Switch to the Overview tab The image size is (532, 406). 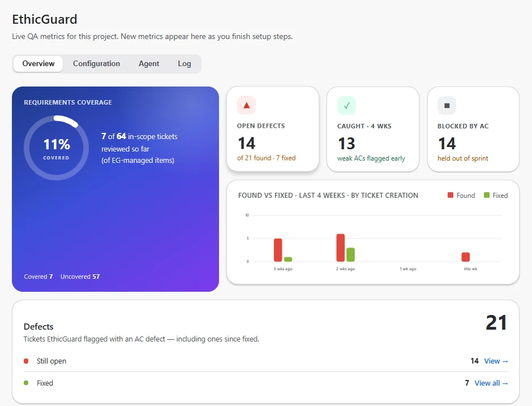(x=38, y=64)
